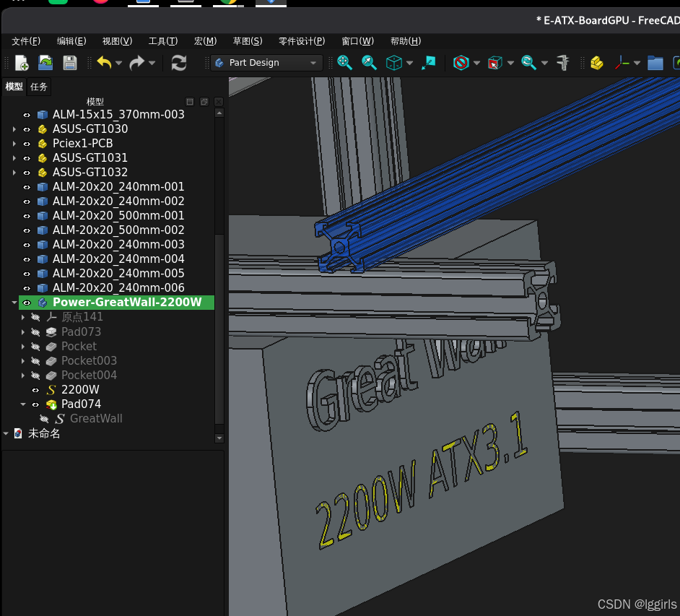
Task: Click the document icon next to 未命名
Action: pos(18,433)
